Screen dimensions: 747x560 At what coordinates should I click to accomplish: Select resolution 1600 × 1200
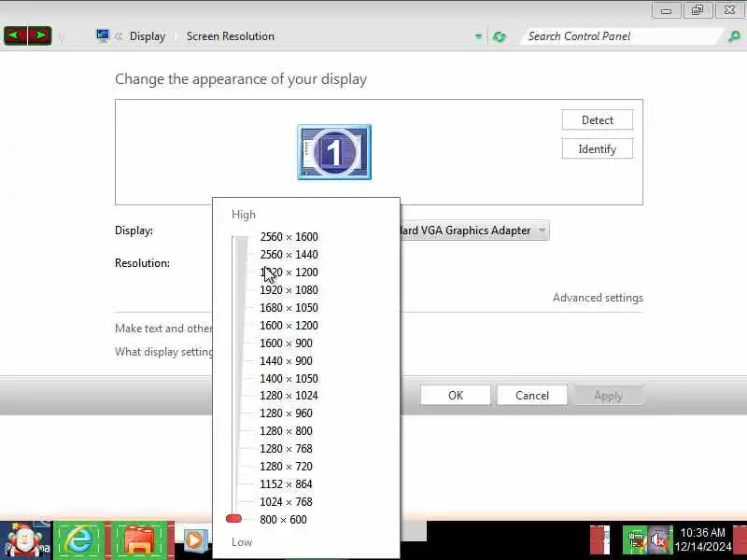click(289, 325)
